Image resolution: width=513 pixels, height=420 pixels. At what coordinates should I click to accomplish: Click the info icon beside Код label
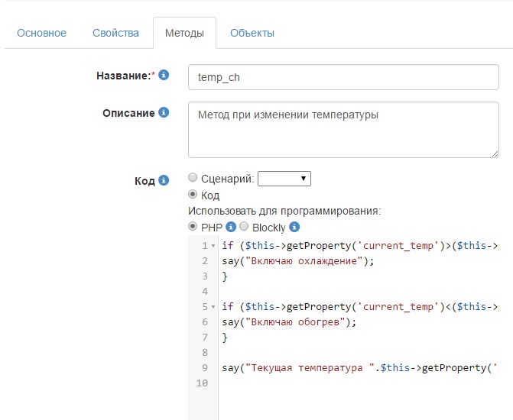pyautogui.click(x=162, y=181)
